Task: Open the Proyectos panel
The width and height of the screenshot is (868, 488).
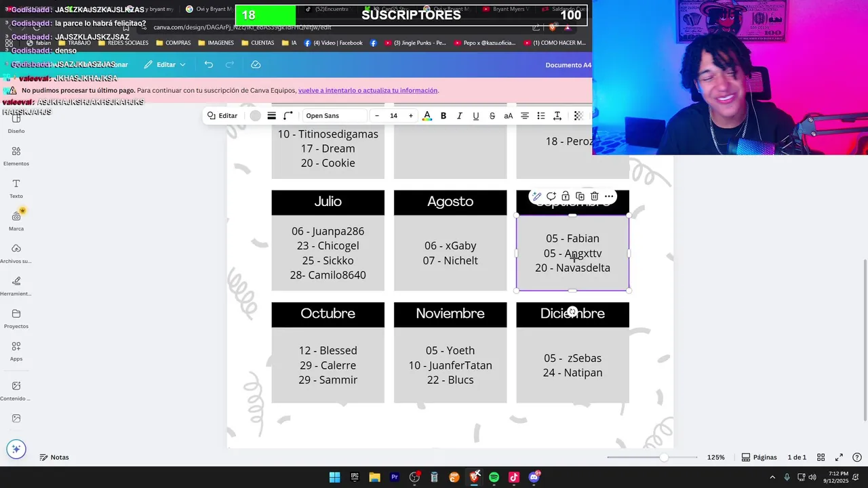Action: pyautogui.click(x=16, y=319)
